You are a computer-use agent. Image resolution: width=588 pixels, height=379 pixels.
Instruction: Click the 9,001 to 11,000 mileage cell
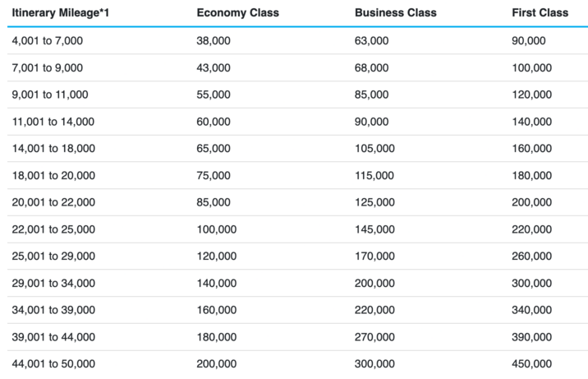tap(49, 95)
